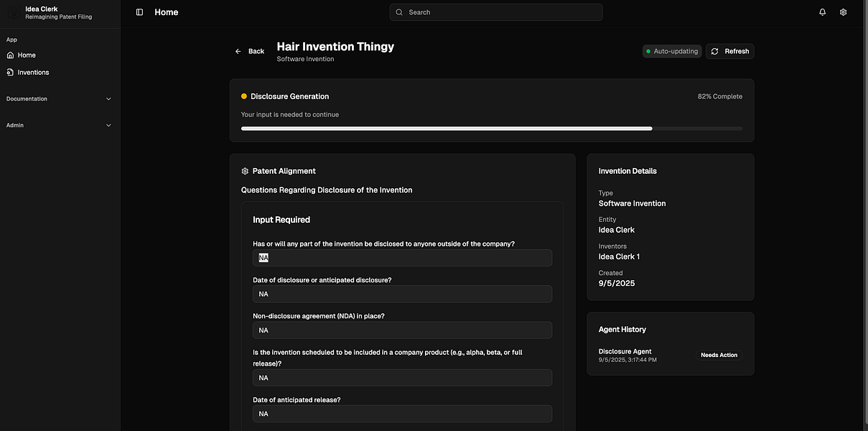Toggle the Auto-updating status indicator

672,52
